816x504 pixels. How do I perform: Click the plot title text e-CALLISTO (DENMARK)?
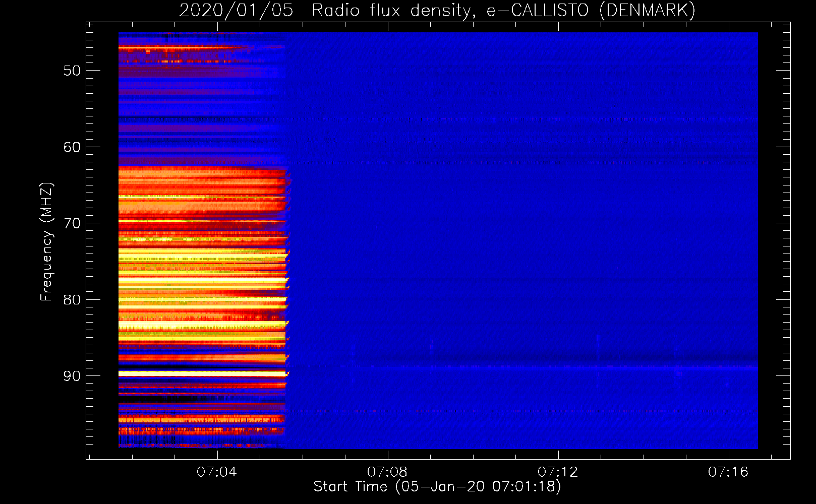591,10
